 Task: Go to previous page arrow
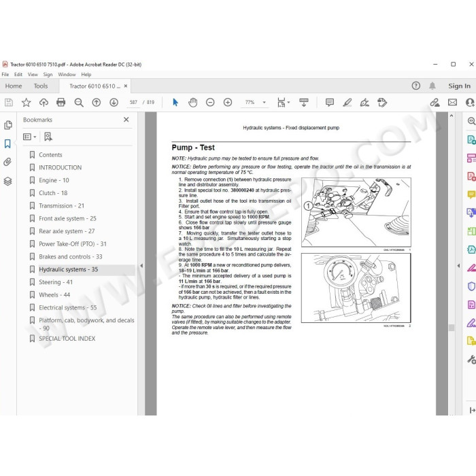tap(97, 103)
